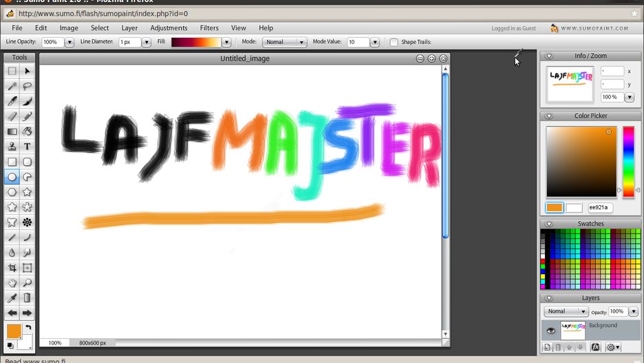644x363 pixels.
Task: Select the Text tool
Action: [x=27, y=147]
